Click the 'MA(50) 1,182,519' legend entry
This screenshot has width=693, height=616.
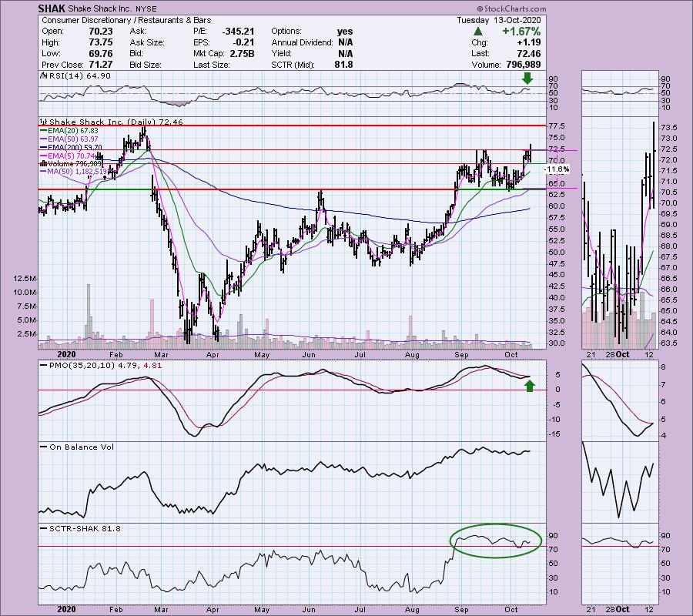point(77,172)
